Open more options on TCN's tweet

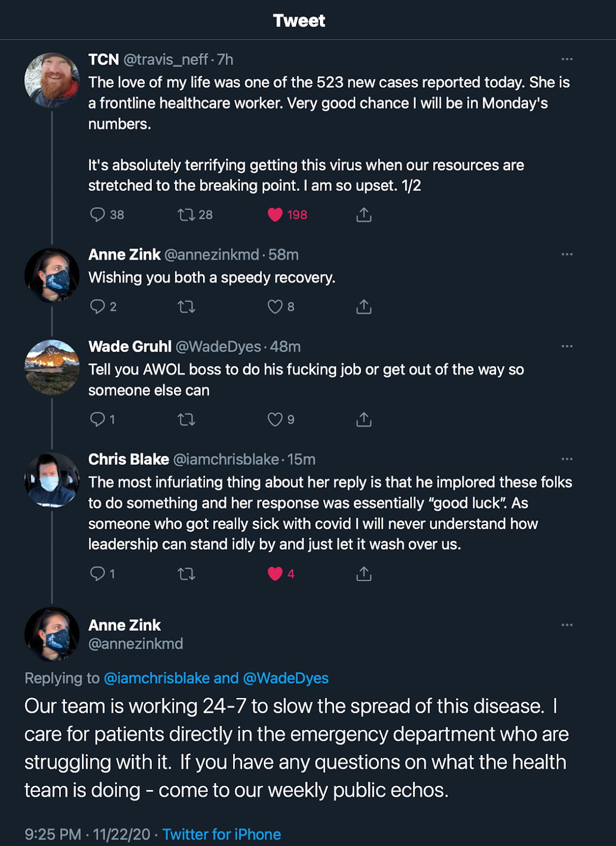[567, 59]
